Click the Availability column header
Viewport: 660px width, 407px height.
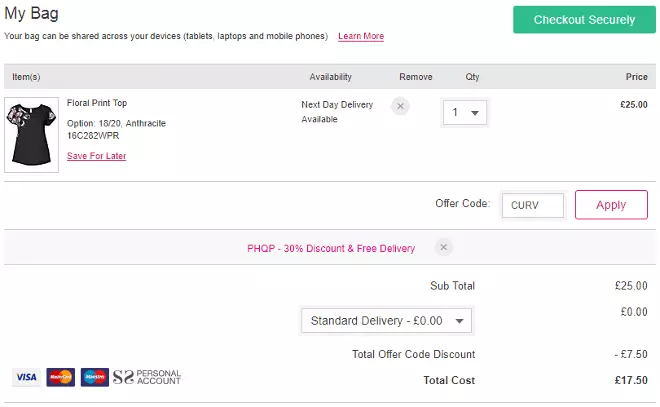click(330, 77)
